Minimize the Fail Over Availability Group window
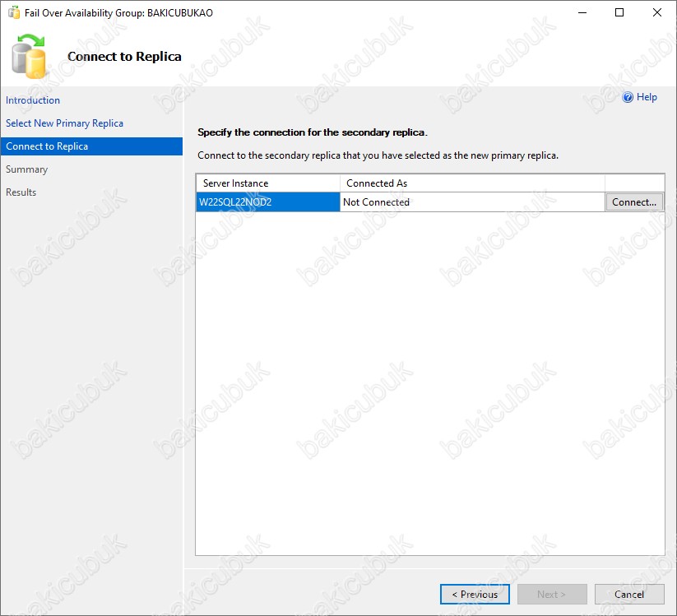The image size is (677, 616). pos(582,12)
